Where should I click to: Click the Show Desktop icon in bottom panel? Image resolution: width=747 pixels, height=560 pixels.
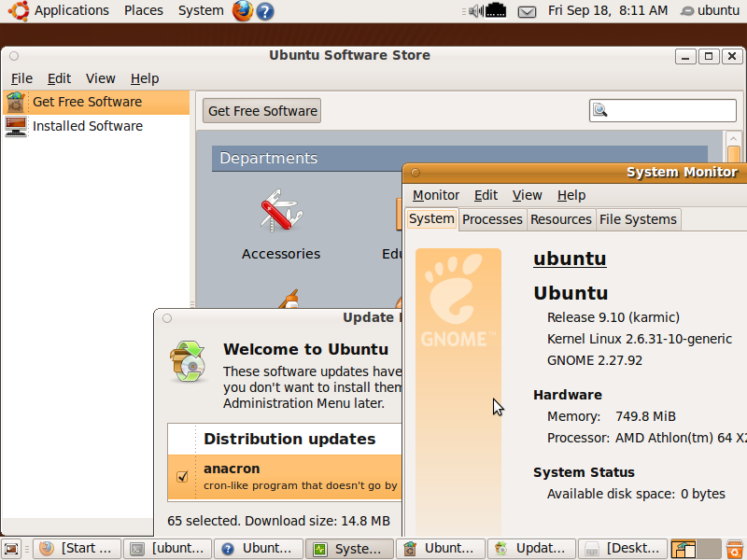pyautogui.click(x=12, y=549)
